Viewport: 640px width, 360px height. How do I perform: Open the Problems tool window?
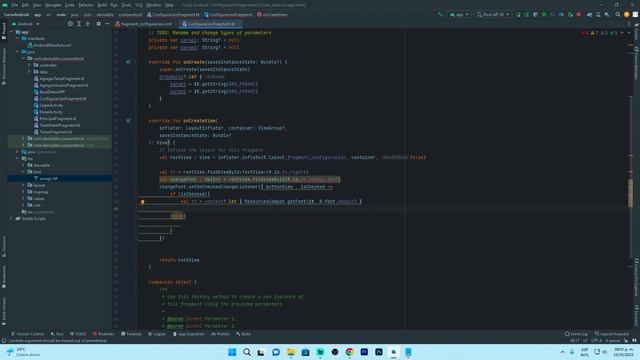tap(103, 334)
